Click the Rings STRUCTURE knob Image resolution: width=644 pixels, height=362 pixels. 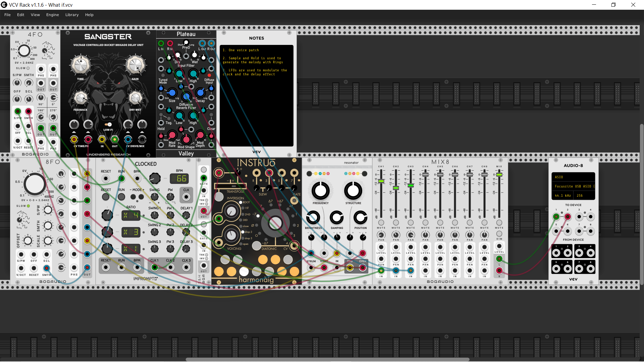coord(353,190)
